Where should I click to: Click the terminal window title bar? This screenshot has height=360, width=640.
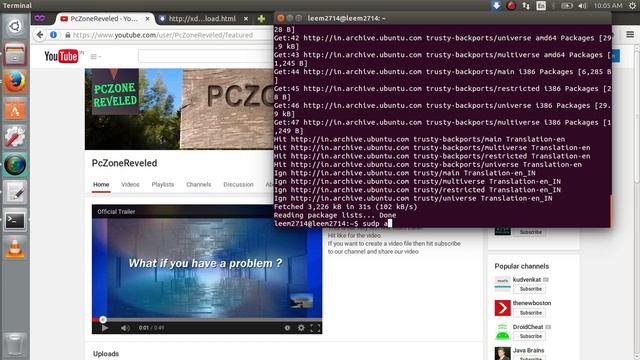[442, 18]
